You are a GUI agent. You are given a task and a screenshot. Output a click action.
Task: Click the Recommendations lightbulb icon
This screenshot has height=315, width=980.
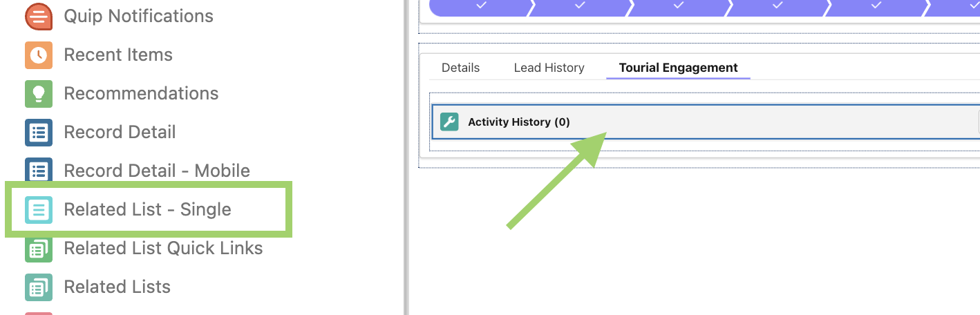(x=39, y=94)
